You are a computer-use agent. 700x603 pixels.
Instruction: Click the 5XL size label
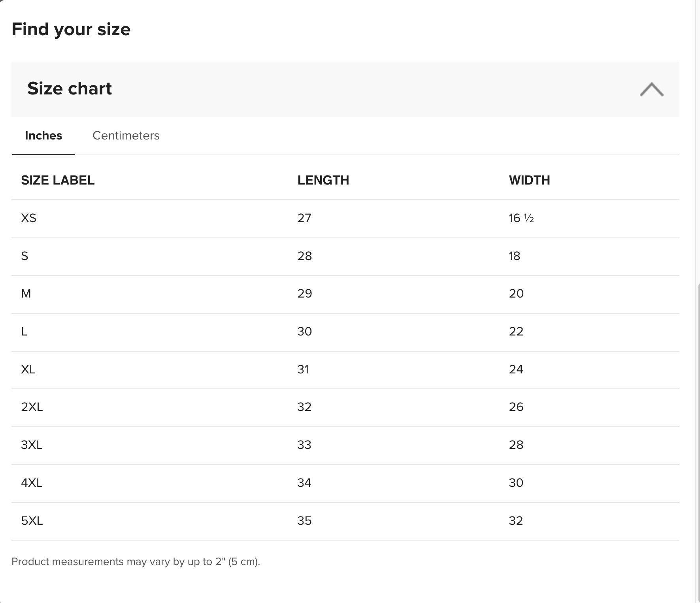tap(32, 521)
